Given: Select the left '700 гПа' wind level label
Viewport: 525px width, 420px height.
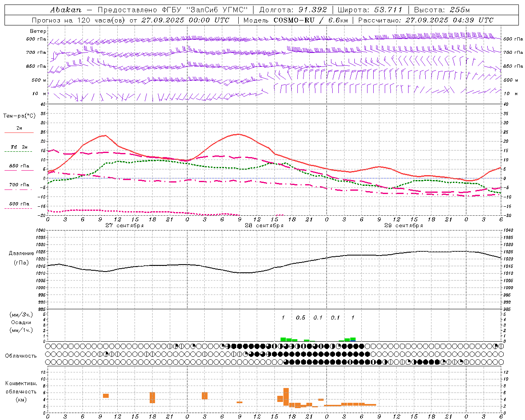Looking at the screenshot, I should coord(36,52).
